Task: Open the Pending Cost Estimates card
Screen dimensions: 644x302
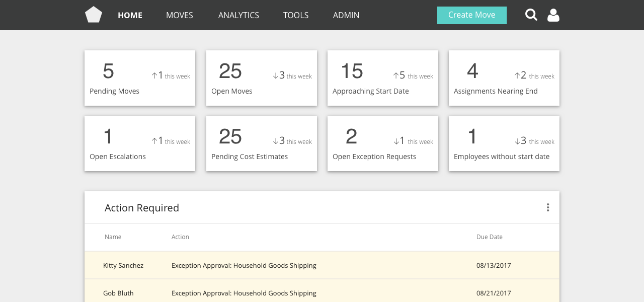Action: (262, 143)
